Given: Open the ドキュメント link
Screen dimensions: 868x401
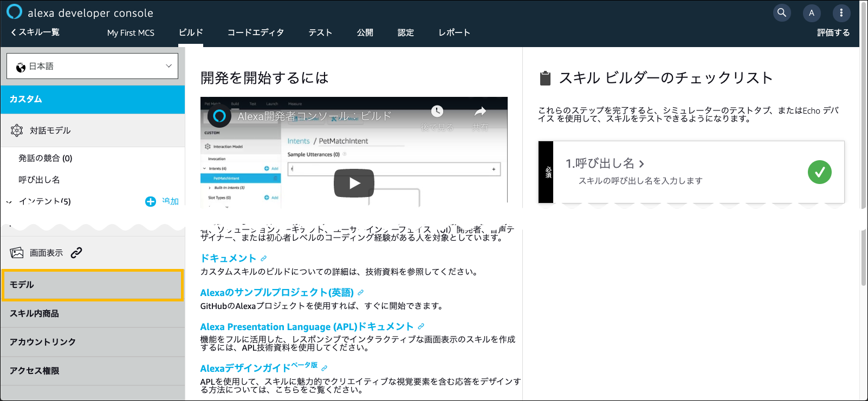Looking at the screenshot, I should (x=228, y=258).
